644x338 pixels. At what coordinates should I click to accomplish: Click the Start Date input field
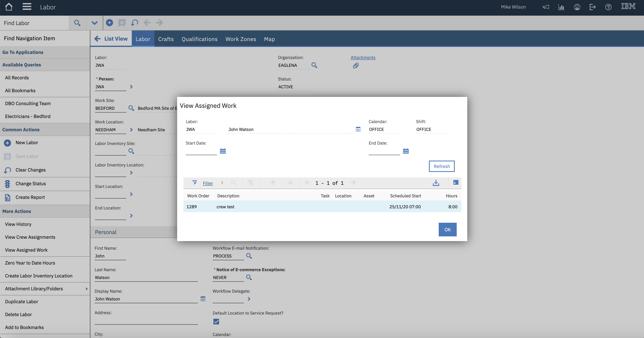(x=201, y=151)
